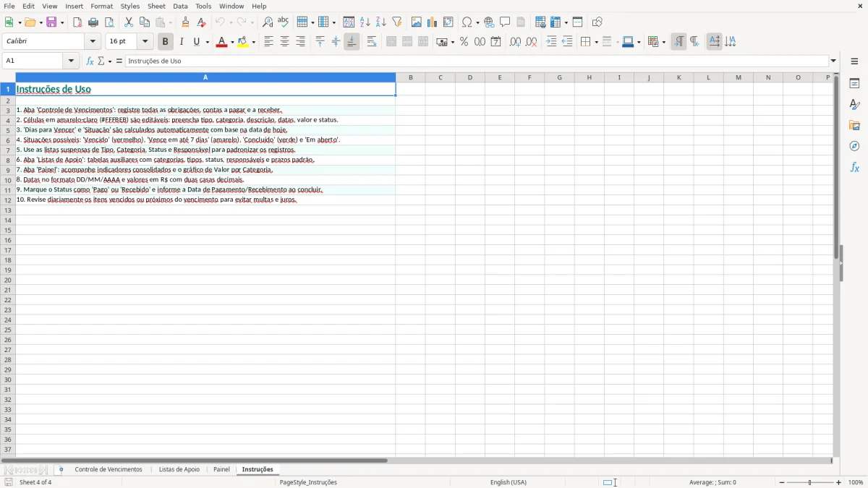The width and height of the screenshot is (868, 488).
Task: Click the zoom in plus button
Action: 839,482
